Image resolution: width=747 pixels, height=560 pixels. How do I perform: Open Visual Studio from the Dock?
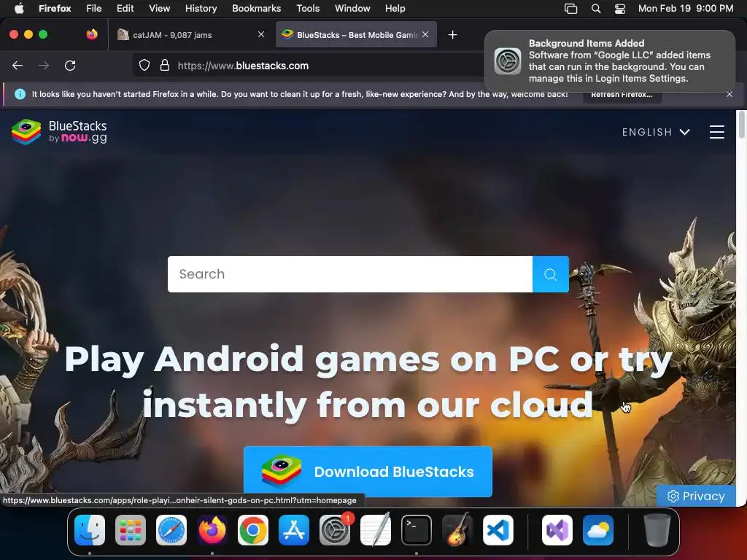coord(557,530)
